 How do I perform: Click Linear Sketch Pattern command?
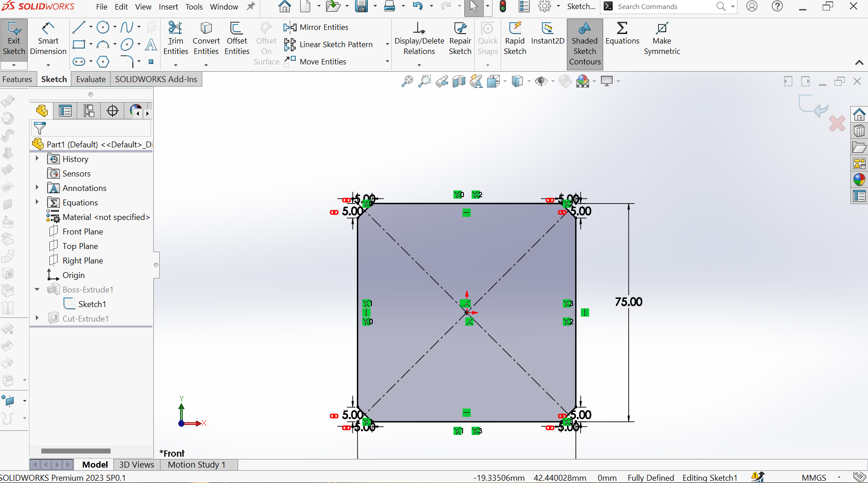pyautogui.click(x=328, y=44)
